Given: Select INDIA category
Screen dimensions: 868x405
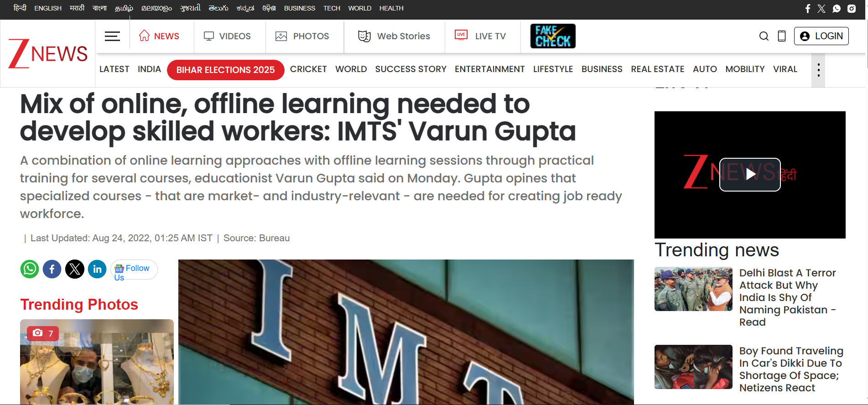Looking at the screenshot, I should click(149, 69).
